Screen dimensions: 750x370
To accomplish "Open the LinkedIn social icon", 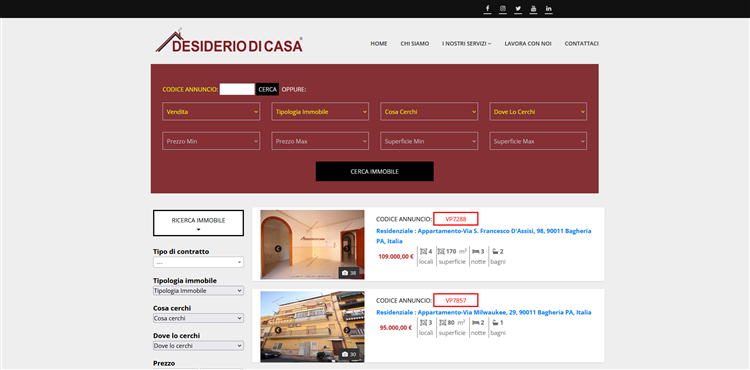I will coord(549,9).
